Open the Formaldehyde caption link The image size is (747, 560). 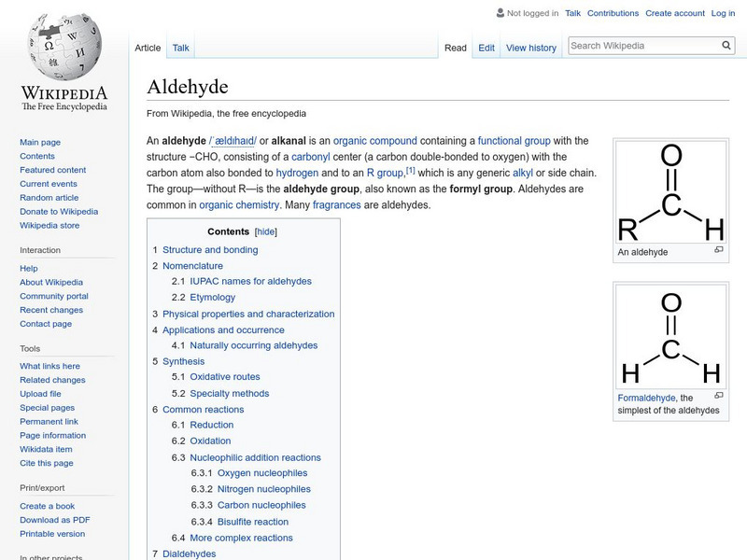(x=646, y=398)
